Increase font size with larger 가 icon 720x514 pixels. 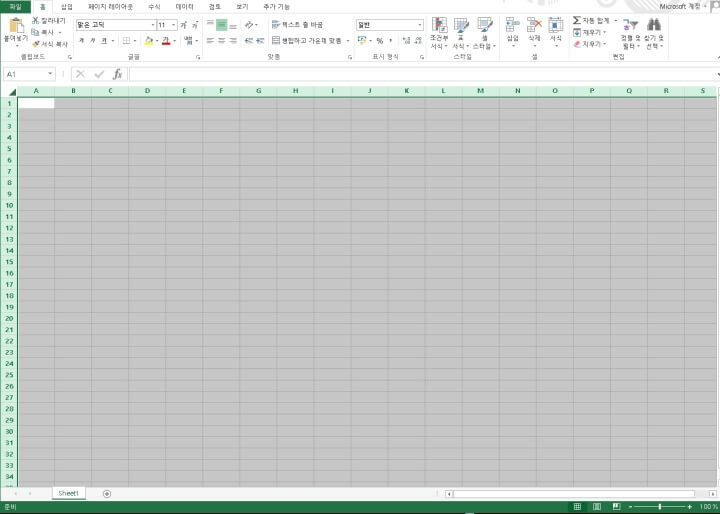pyautogui.click(x=184, y=25)
